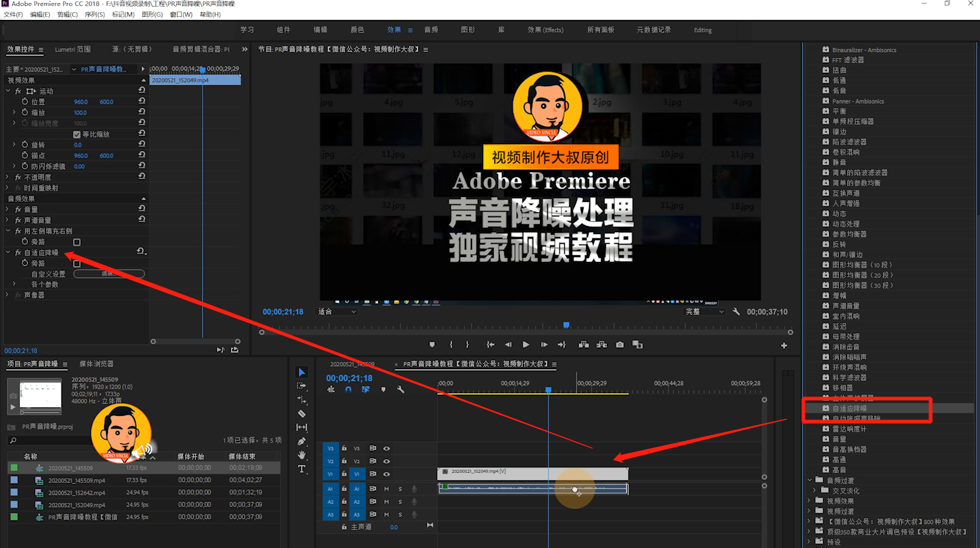Select the Selection arrow tool
This screenshot has height=548, width=980.
[x=302, y=372]
